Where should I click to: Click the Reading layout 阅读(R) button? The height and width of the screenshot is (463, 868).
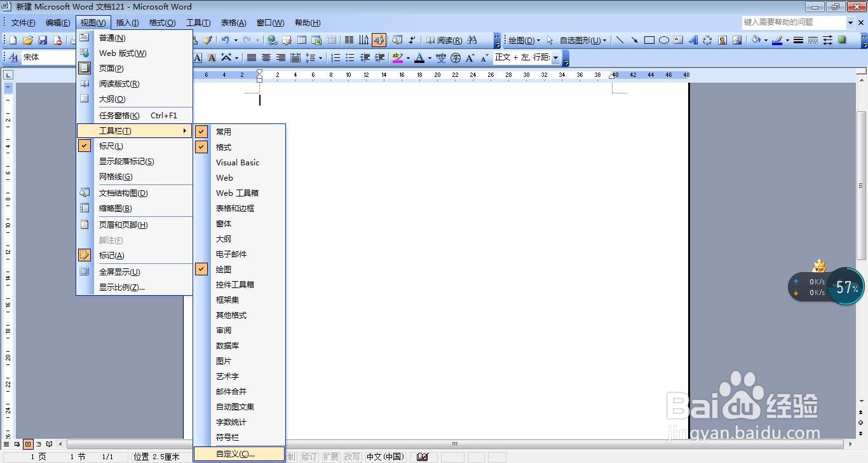tap(444, 40)
